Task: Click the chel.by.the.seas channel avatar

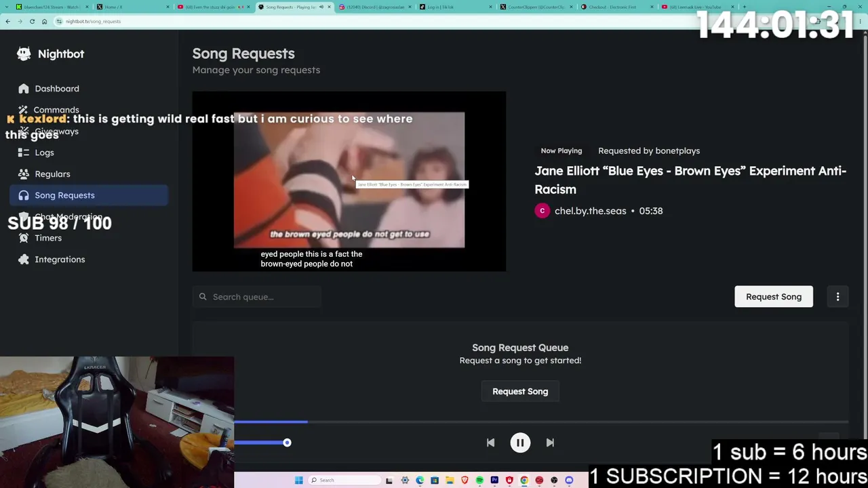Action: [542, 211]
